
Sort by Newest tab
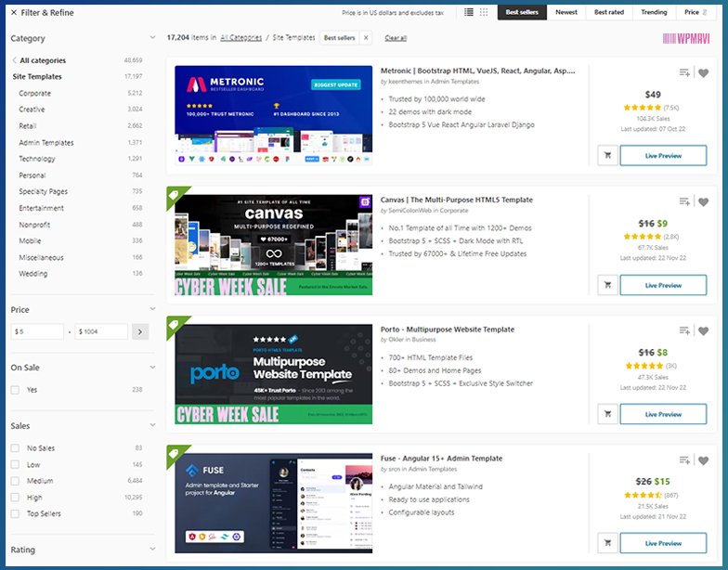pyautogui.click(x=566, y=12)
